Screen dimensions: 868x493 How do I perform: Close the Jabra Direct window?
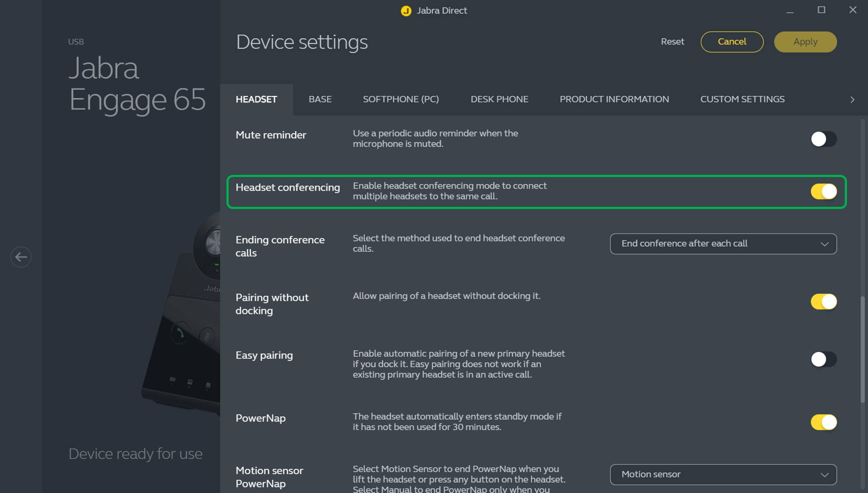[x=852, y=10]
